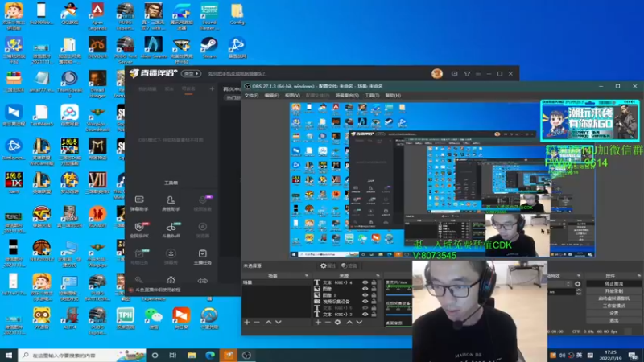Viewport: 644px width, 362px height.
Task: Move source down in OBS sources panel
Action: click(359, 323)
